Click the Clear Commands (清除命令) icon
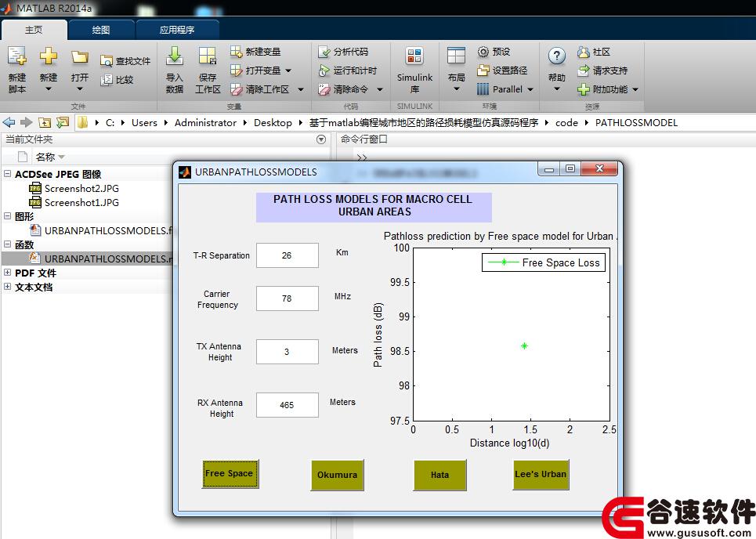Image resolution: width=756 pixels, height=539 pixels. (x=324, y=89)
